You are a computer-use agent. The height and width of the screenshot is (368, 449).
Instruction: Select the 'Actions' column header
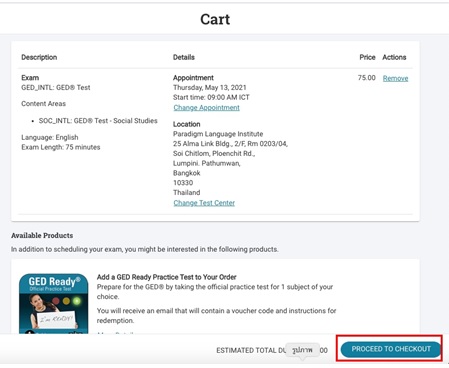[394, 57]
